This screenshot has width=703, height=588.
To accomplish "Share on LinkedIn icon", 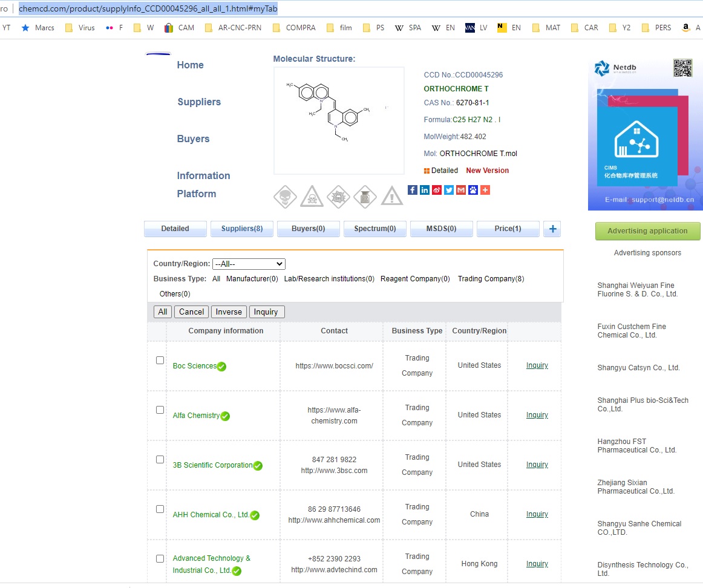I will [x=425, y=190].
